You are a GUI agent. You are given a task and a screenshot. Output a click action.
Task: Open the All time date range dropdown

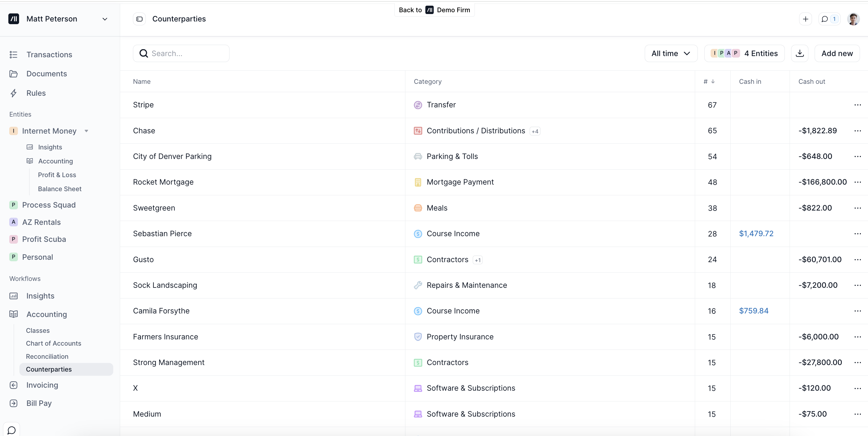click(671, 53)
